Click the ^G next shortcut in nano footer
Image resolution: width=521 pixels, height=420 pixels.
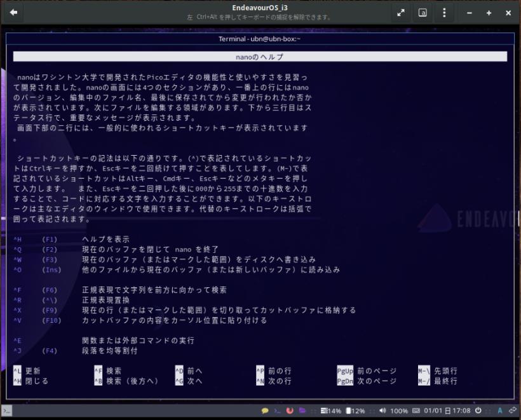click(x=189, y=381)
